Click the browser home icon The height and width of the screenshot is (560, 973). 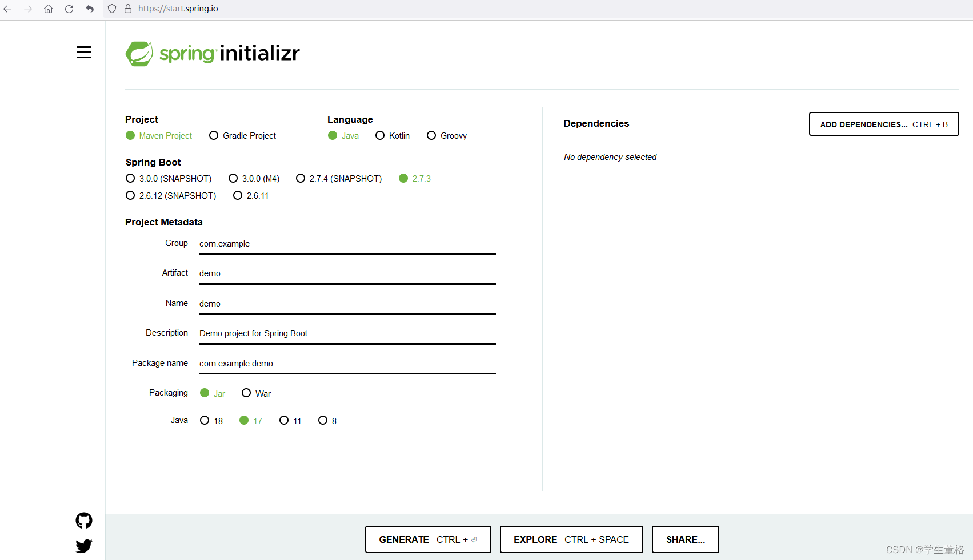tap(49, 9)
